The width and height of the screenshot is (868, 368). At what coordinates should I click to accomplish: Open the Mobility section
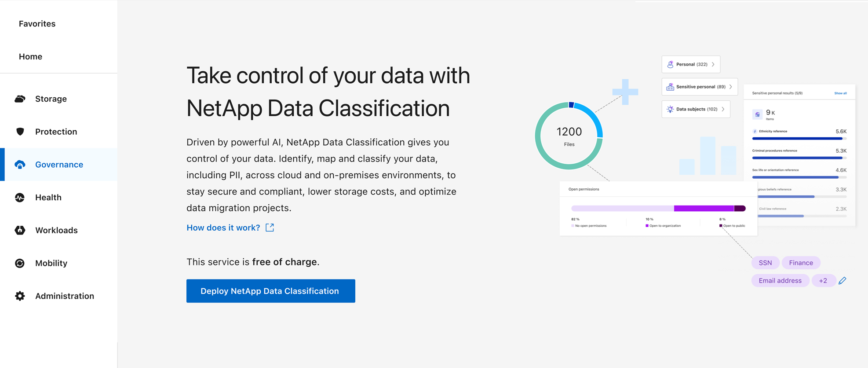click(x=20, y=263)
